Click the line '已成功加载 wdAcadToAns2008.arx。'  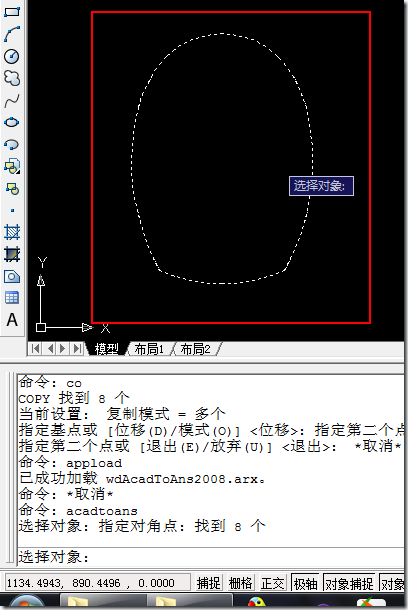tap(142, 479)
